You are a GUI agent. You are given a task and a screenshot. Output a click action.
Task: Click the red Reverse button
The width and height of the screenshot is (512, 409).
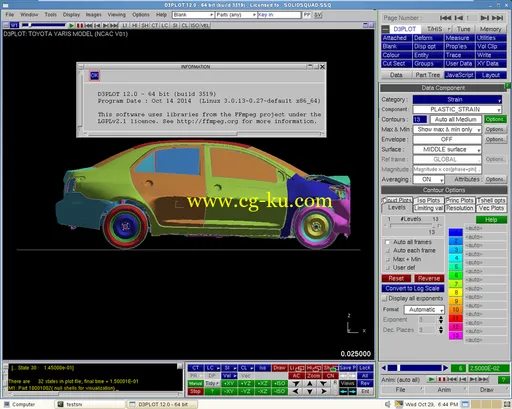(429, 278)
